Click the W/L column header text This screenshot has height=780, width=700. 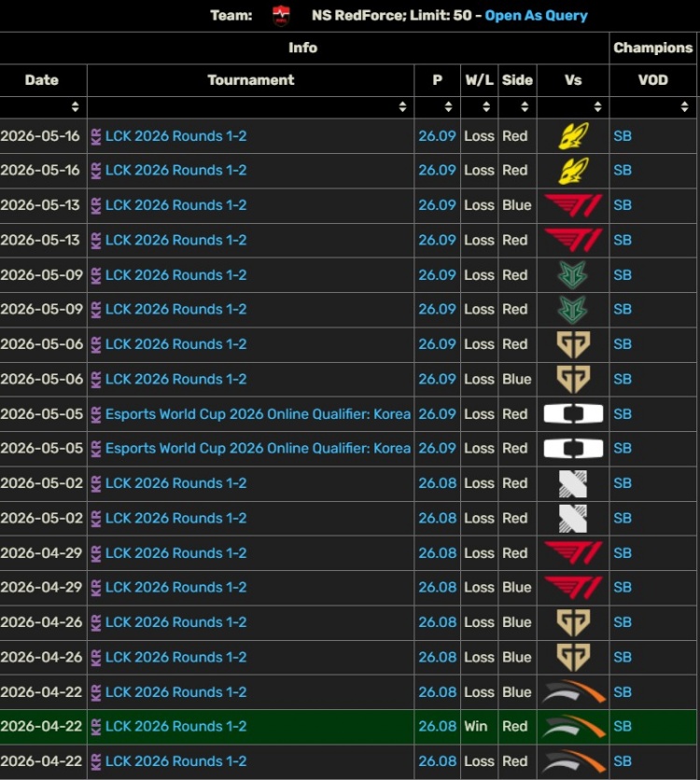(x=479, y=80)
